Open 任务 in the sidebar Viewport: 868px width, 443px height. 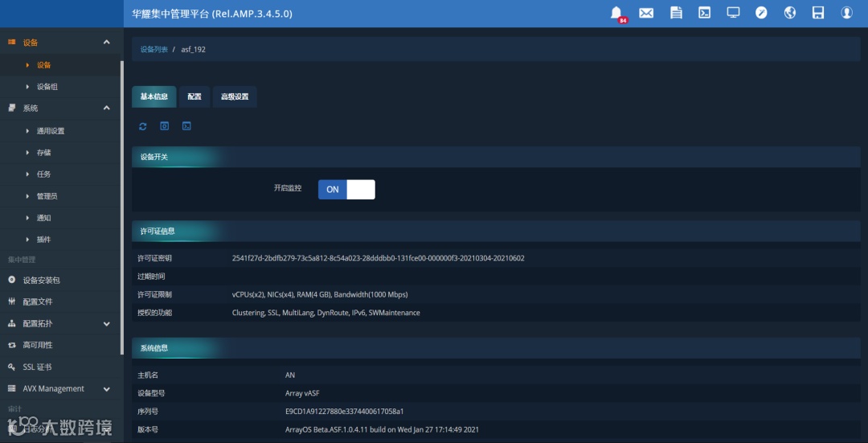coord(43,174)
